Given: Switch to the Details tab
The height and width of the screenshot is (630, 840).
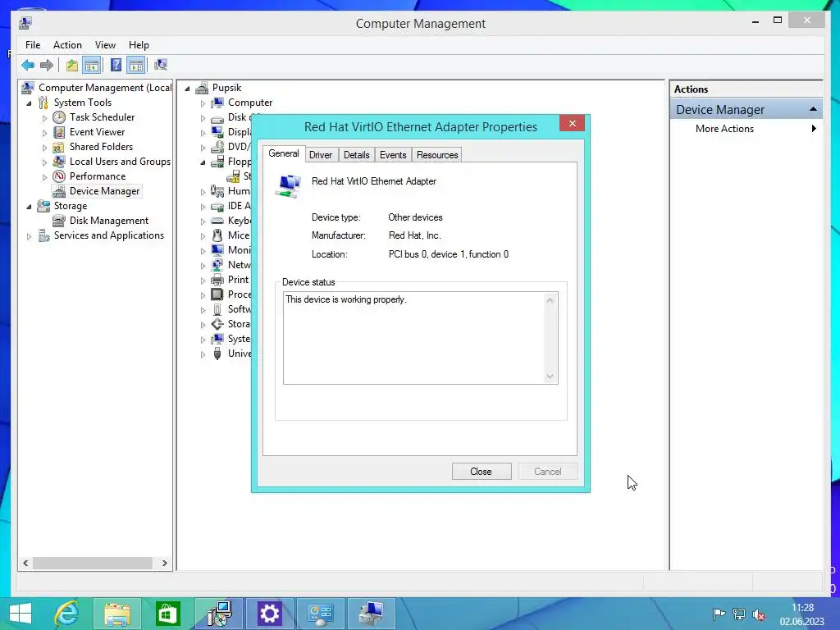Looking at the screenshot, I should coord(356,155).
